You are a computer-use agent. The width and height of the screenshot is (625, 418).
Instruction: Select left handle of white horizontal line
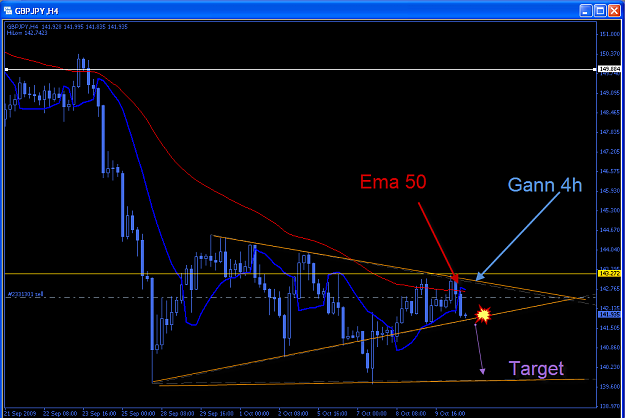(6, 70)
